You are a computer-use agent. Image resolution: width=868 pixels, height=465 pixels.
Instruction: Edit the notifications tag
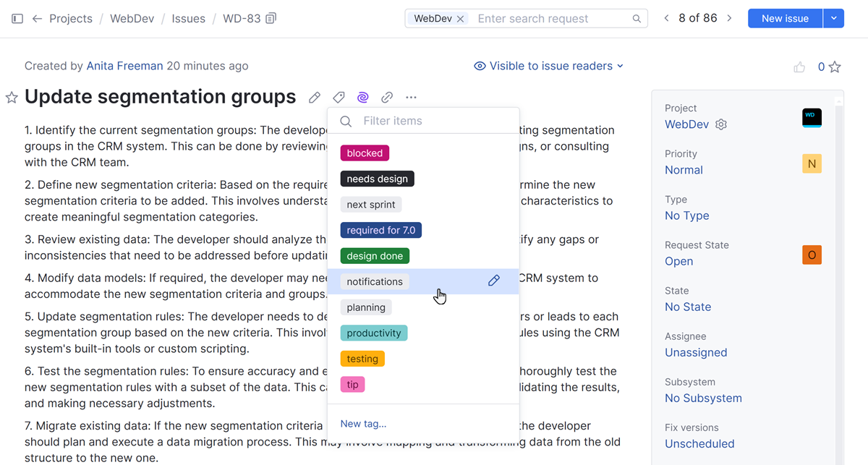494,281
